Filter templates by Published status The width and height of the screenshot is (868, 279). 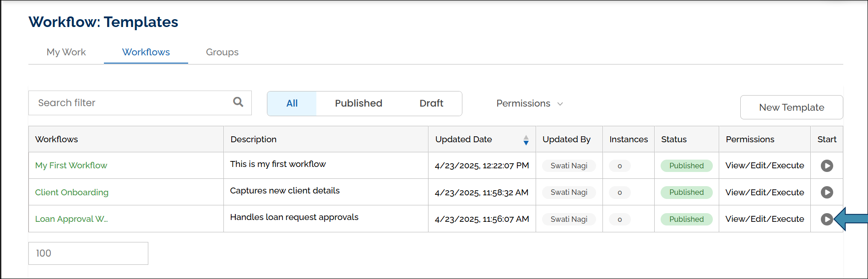[x=358, y=103]
